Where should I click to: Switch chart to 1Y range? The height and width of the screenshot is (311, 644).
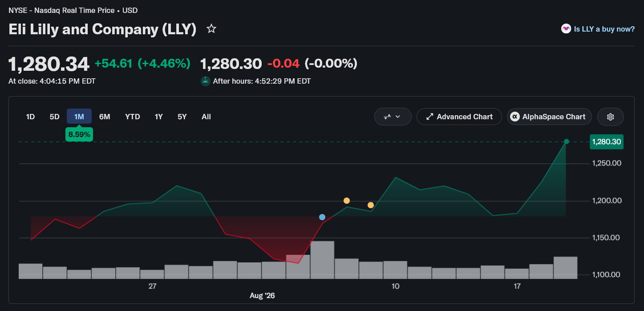coord(159,117)
